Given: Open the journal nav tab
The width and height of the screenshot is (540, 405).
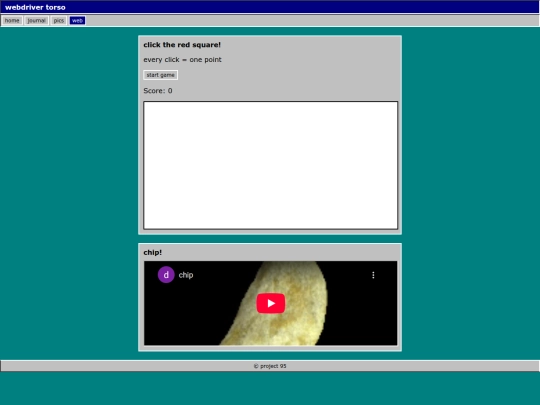Looking at the screenshot, I should pos(37,21).
